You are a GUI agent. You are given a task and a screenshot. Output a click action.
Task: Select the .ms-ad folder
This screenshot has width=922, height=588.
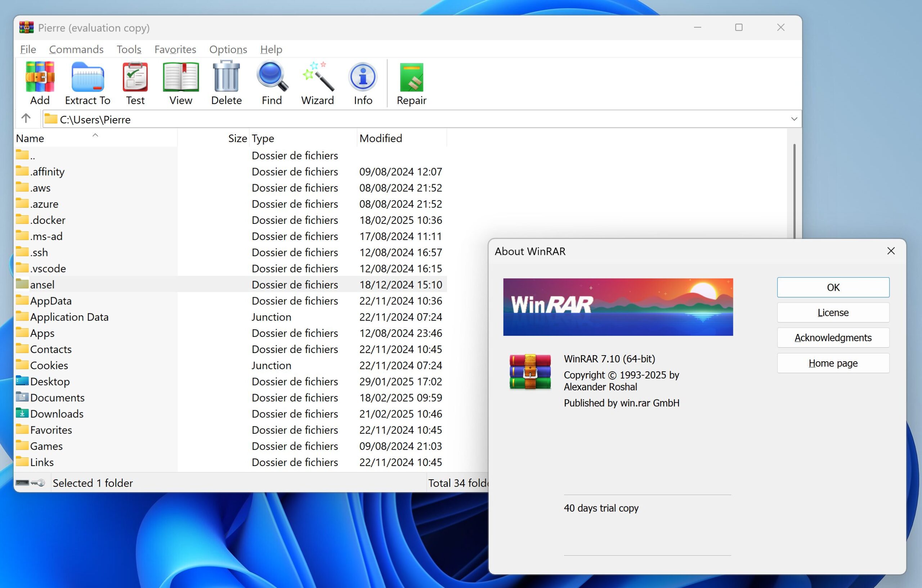(230, 236)
